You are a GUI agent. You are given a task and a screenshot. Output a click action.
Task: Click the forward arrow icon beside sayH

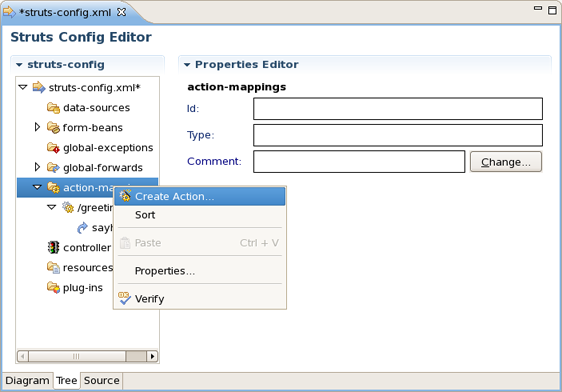click(82, 228)
